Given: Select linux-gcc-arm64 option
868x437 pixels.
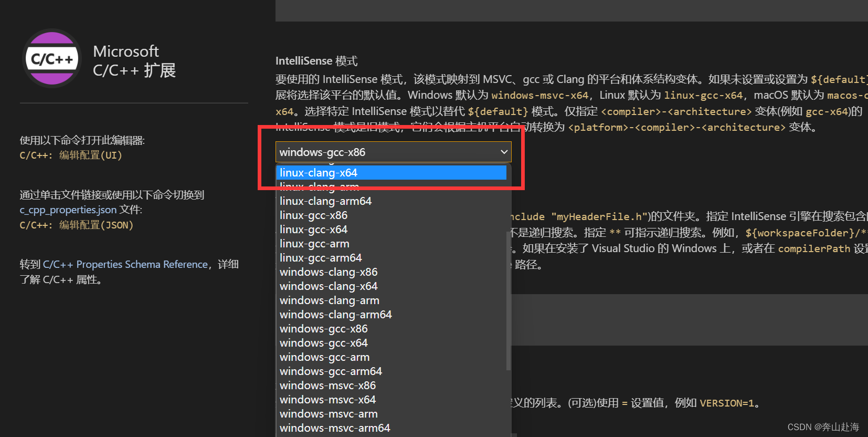Looking at the screenshot, I should [391, 258].
